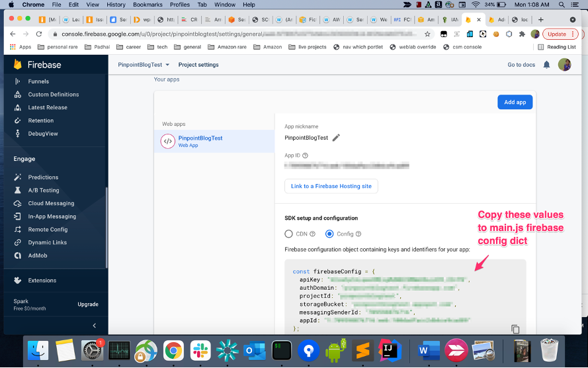The height and width of the screenshot is (368, 588).
Task: Open Dynamic Links page
Action: 47,243
